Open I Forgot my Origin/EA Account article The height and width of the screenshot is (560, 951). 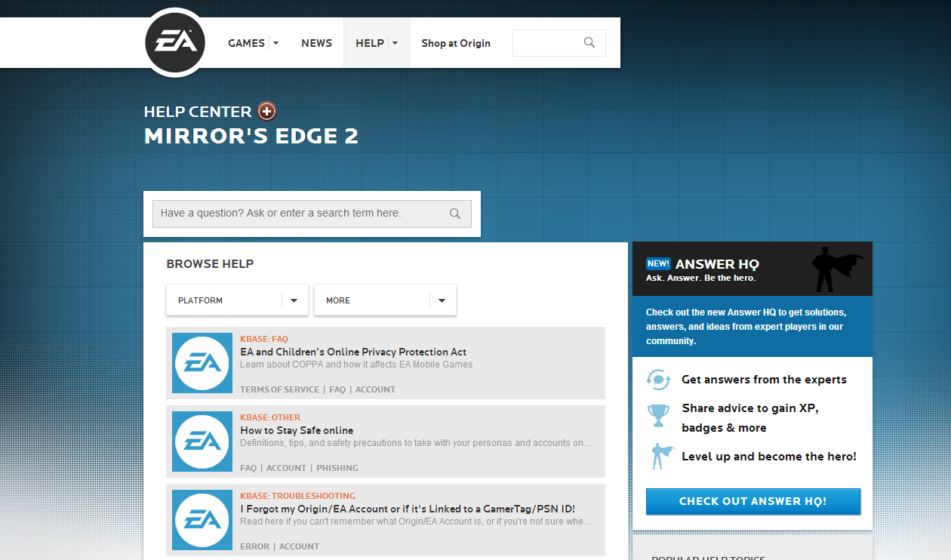(408, 509)
